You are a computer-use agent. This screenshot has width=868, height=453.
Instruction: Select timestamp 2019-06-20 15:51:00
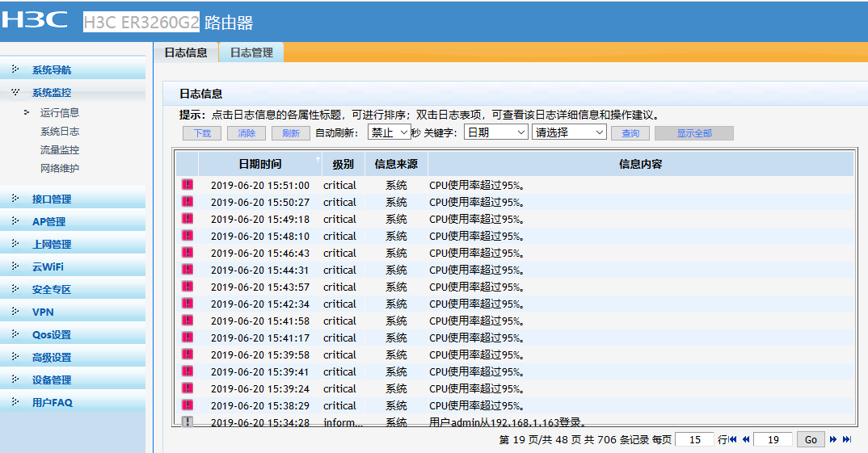[x=260, y=185]
